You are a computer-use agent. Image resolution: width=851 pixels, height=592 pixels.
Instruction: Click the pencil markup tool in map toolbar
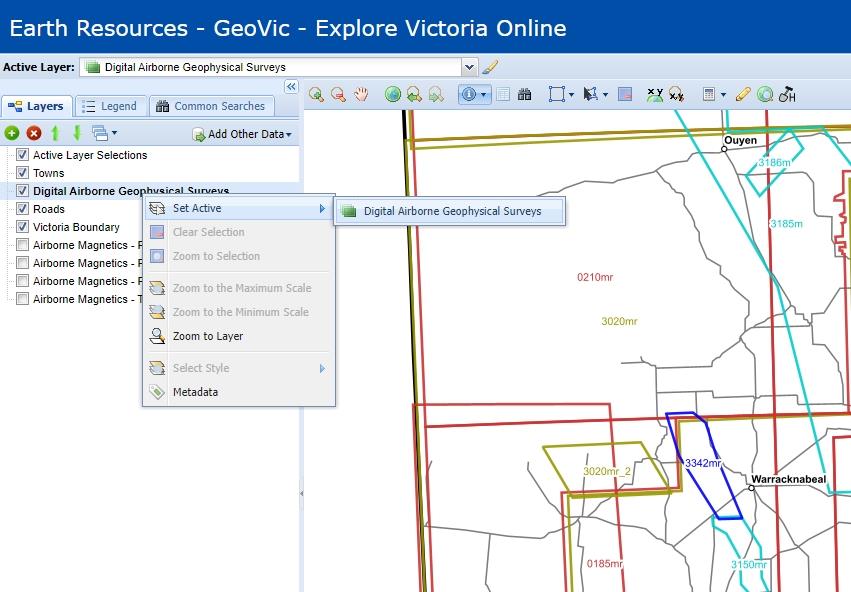742,95
